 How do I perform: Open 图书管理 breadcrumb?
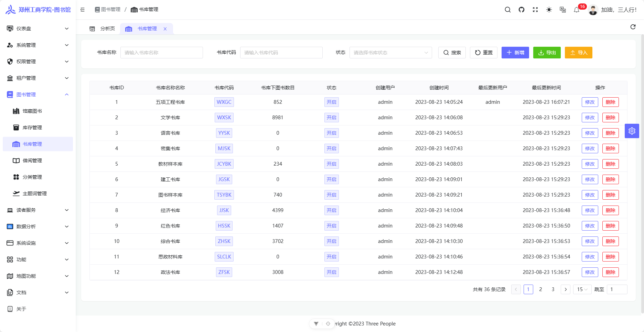[x=108, y=10]
